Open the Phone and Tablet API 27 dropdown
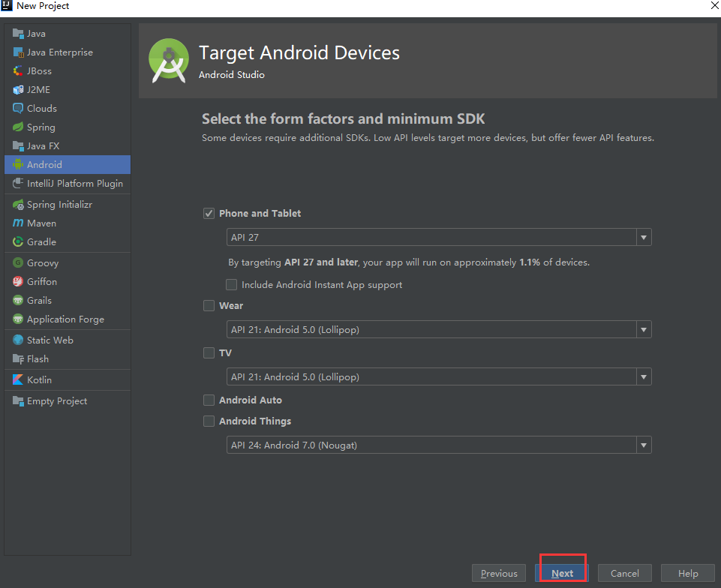This screenshot has height=588, width=721. 439,237
